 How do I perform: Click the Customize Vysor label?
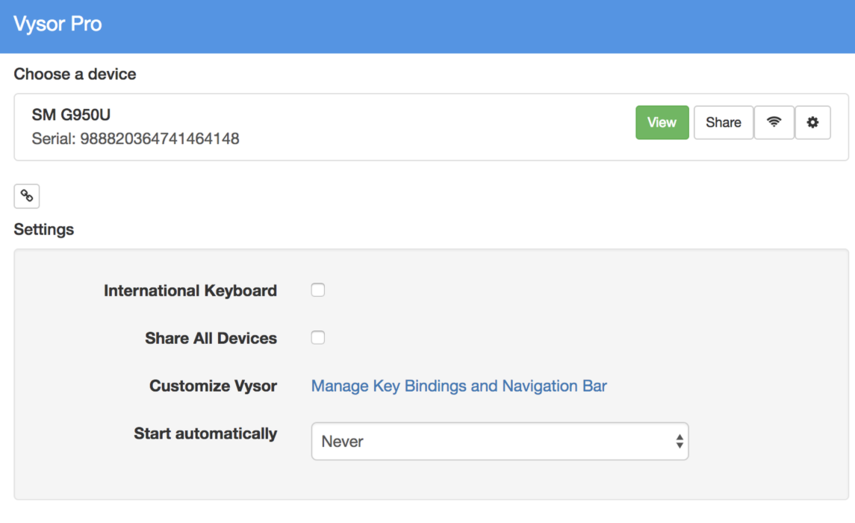(213, 386)
